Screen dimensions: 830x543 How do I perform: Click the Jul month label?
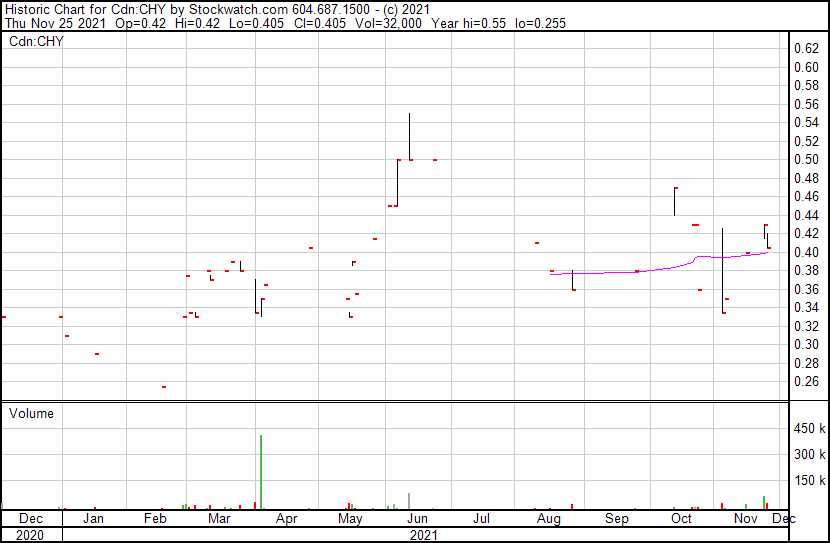(x=481, y=518)
